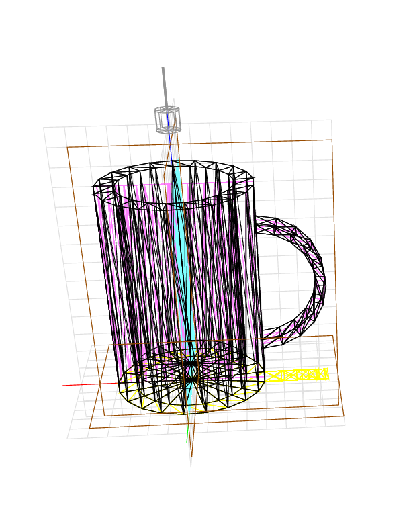Click upper-left corner of brown vertical rectangle

67,147
